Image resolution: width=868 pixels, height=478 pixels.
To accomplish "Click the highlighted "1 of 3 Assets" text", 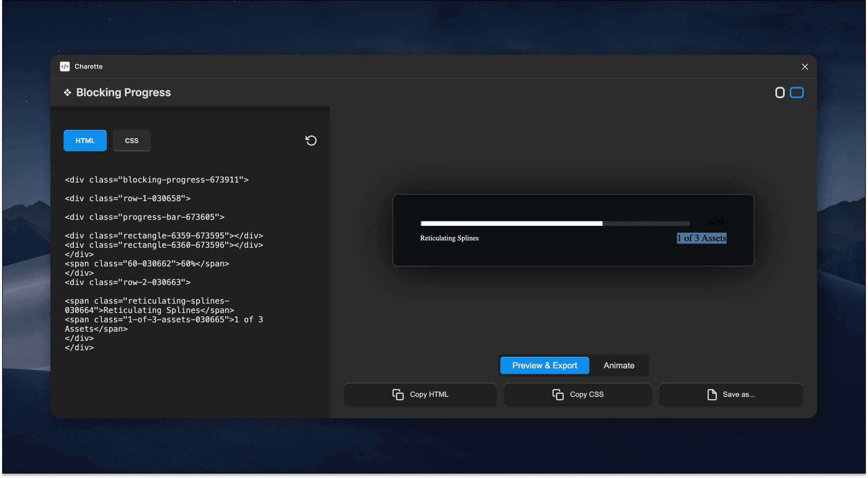I will click(701, 238).
